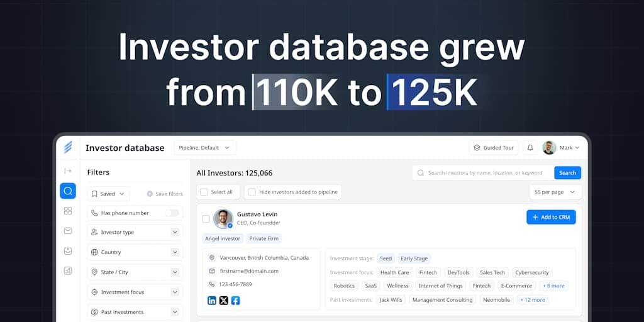Tick the checkbox for Gustavo Levin
This screenshot has width=644, height=322.
(x=206, y=219)
